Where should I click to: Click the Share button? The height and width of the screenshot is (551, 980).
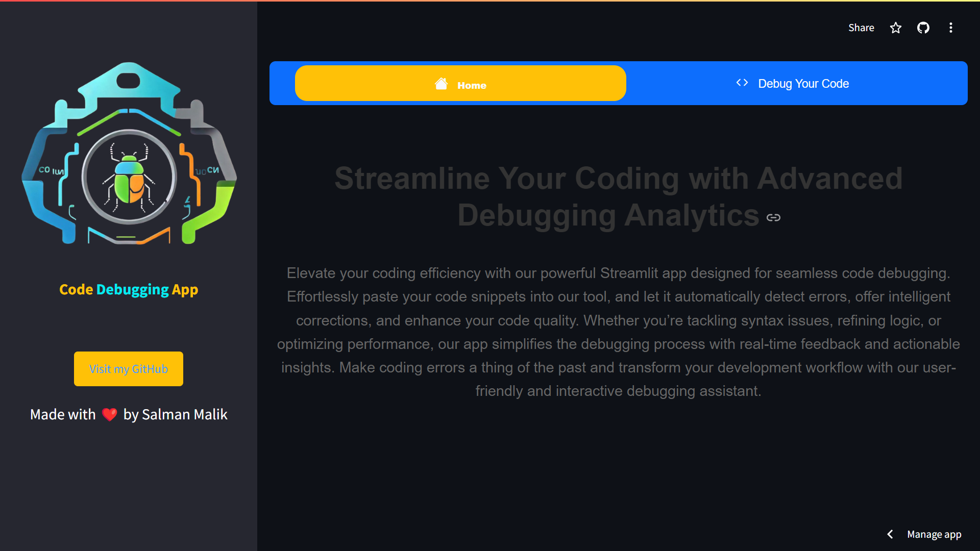click(x=861, y=28)
